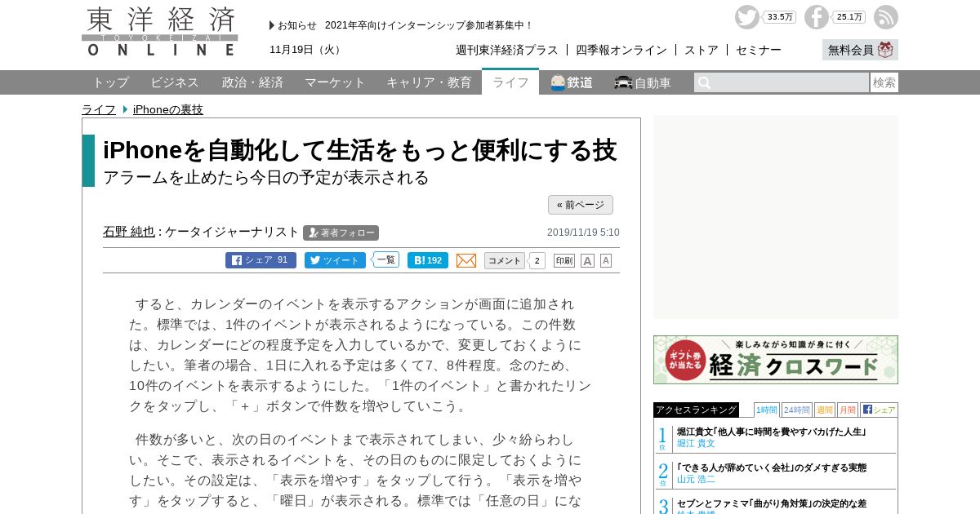980x514 pixels.
Task: Click the search magnifier icon
Action: tap(704, 82)
